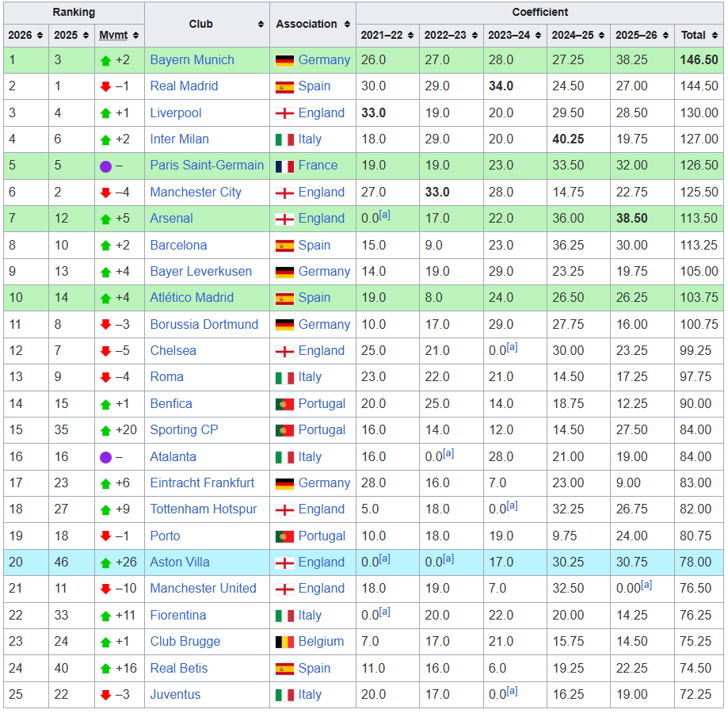Select Real Madrid 2023–24 value 34.0
The height and width of the screenshot is (717, 728).
(x=501, y=86)
